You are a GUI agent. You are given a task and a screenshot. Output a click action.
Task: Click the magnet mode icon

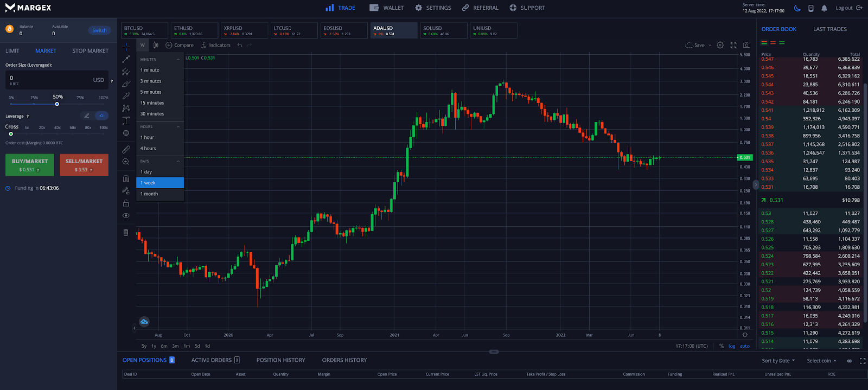pos(126,178)
